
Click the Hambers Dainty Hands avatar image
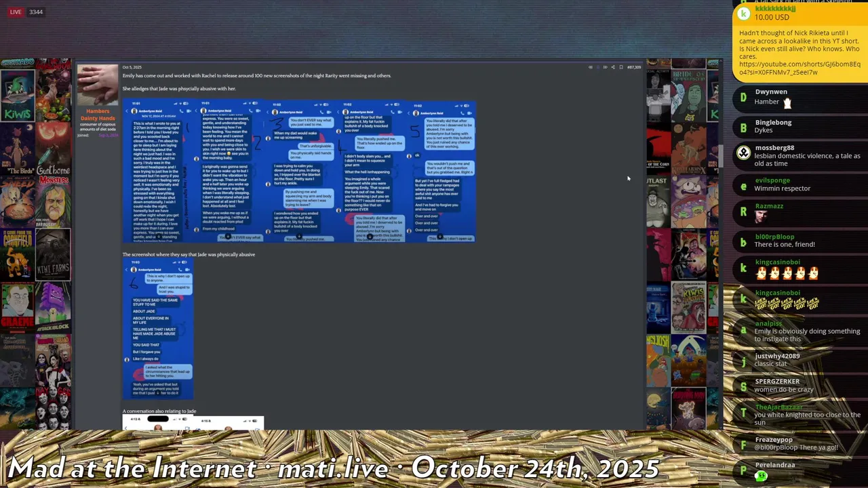coord(97,85)
